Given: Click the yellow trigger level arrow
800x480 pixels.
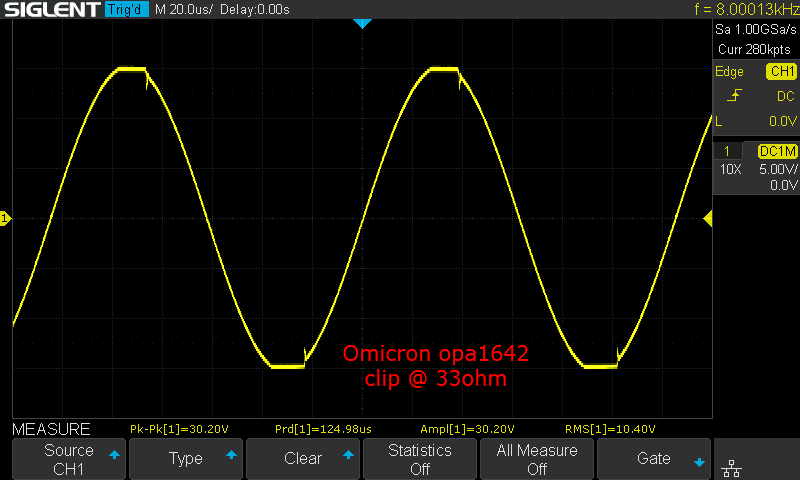Looking at the screenshot, I should pyautogui.click(x=708, y=219).
